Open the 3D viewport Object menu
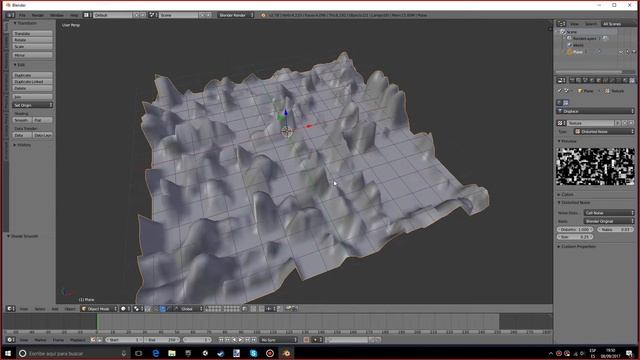 point(70,309)
